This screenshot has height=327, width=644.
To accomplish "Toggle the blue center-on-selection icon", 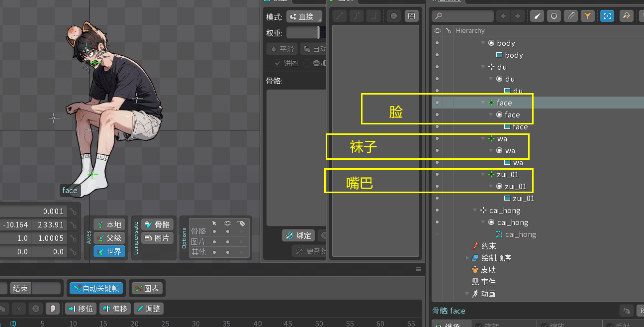I will point(607,16).
